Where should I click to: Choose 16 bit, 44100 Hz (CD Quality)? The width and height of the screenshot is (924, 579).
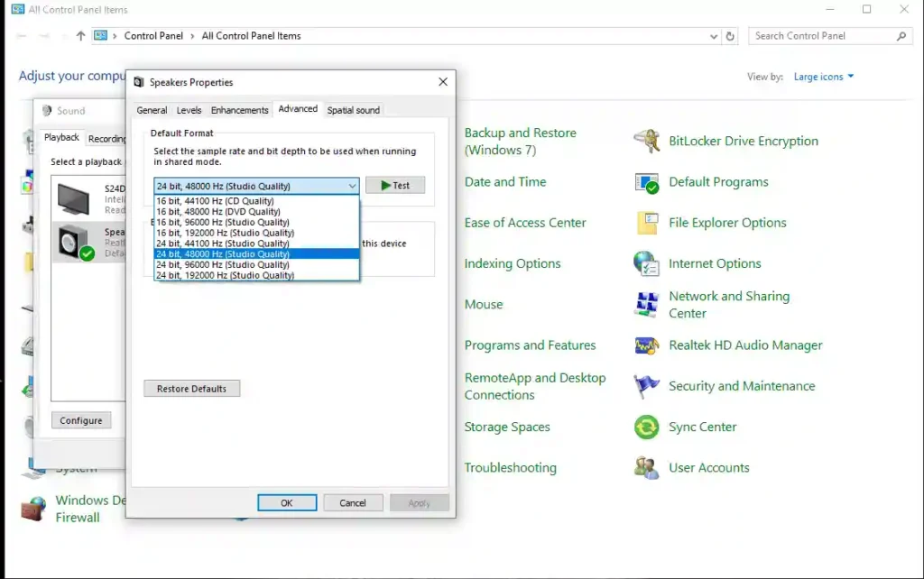point(256,201)
